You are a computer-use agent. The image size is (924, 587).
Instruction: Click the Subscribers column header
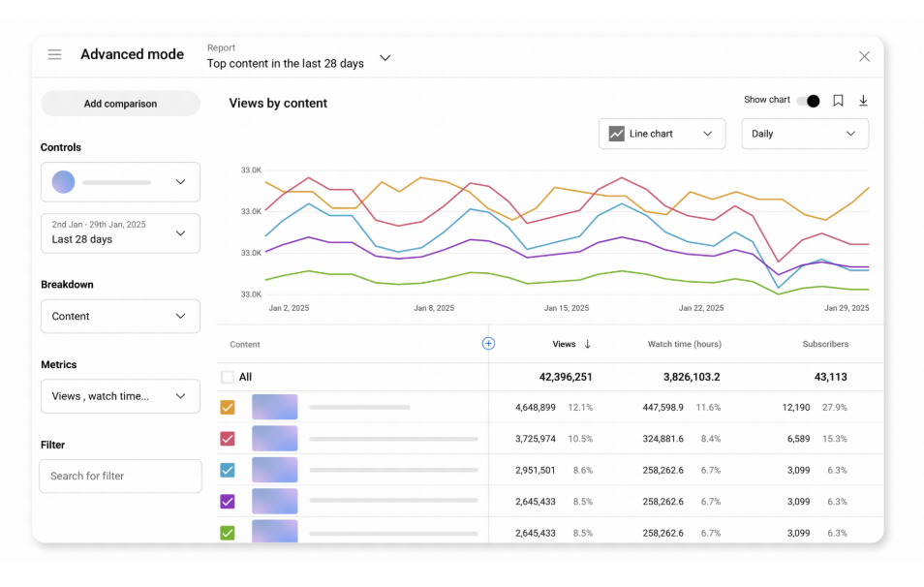[824, 344]
